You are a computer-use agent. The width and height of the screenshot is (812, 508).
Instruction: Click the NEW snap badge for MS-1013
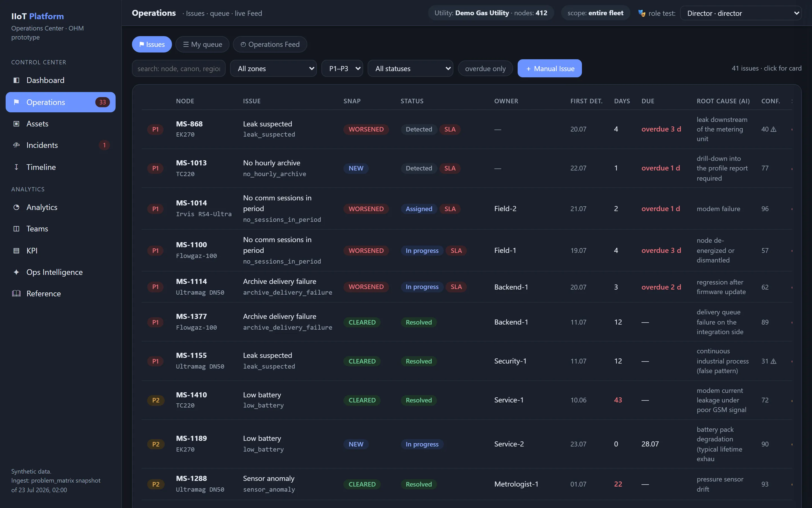tap(356, 168)
